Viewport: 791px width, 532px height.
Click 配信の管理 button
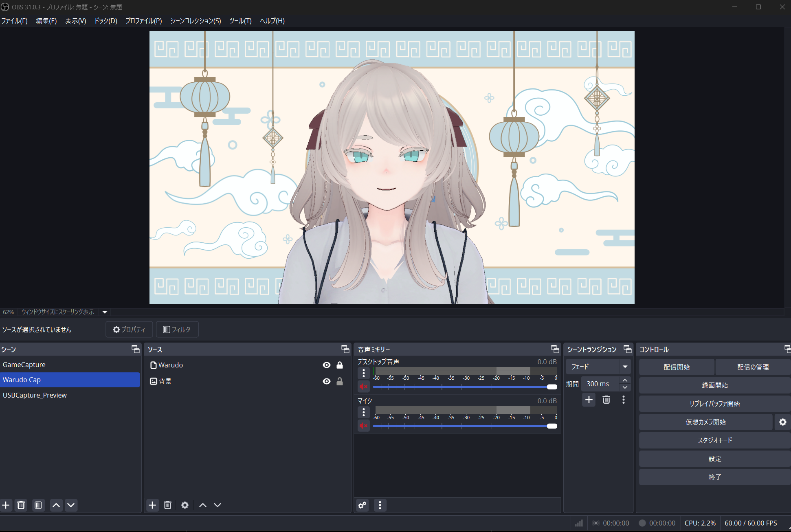[753, 367]
